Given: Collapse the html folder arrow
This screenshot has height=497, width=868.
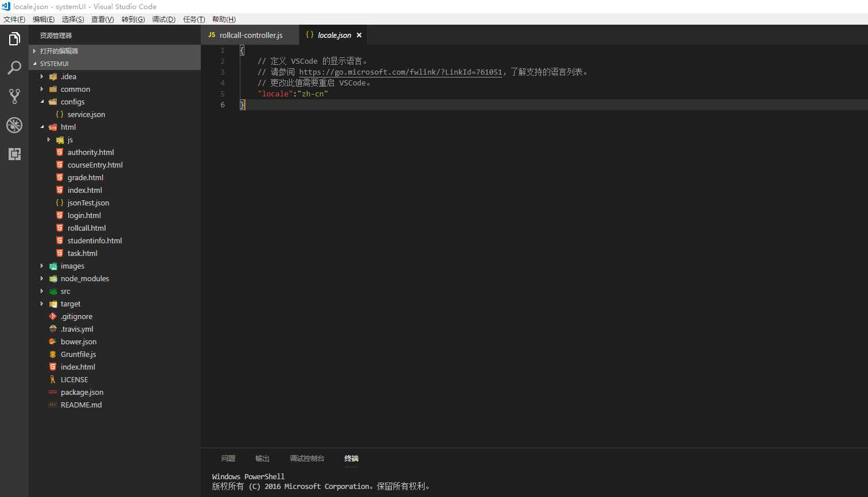Looking at the screenshot, I should tap(42, 127).
